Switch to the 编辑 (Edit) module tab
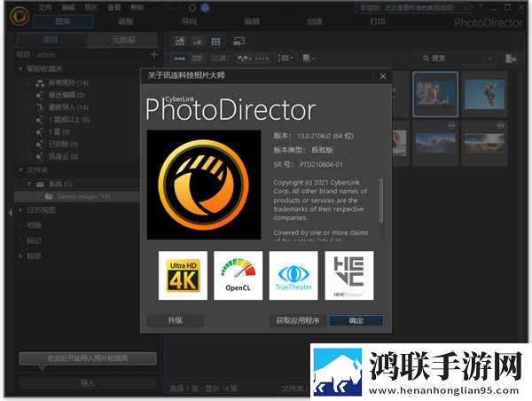Screen dimensions: 532x401 click(252, 21)
